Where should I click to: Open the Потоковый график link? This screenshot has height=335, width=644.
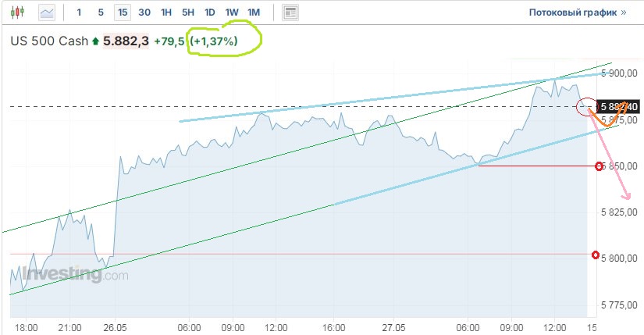[x=573, y=12]
